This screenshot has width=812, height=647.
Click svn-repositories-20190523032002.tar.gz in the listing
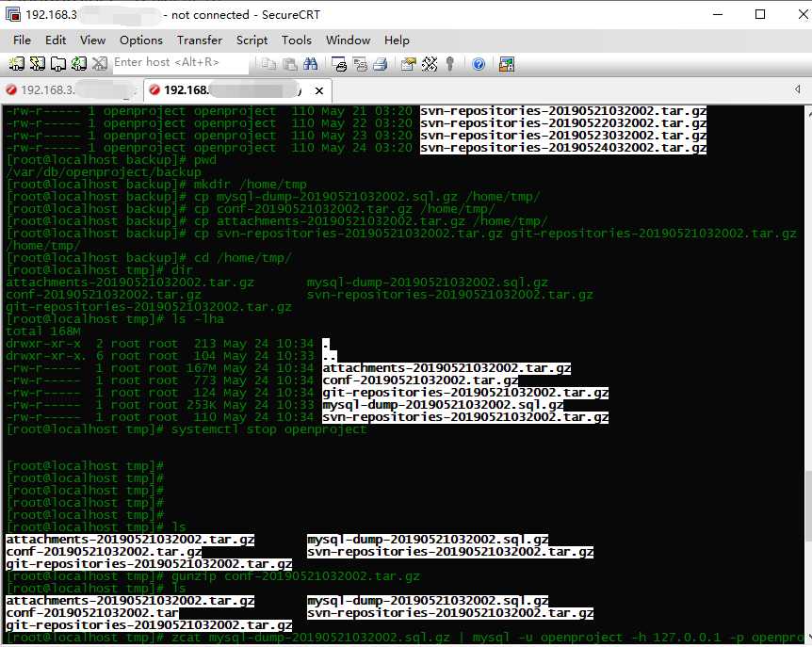click(563, 136)
